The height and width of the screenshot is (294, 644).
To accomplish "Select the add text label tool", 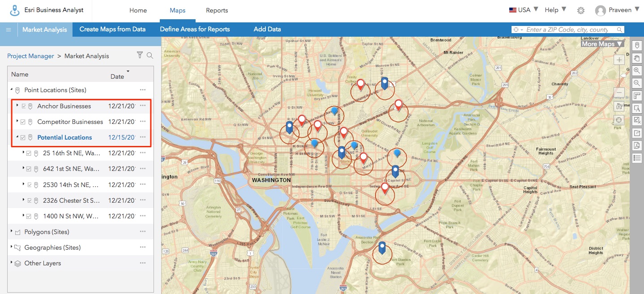I will [637, 108].
